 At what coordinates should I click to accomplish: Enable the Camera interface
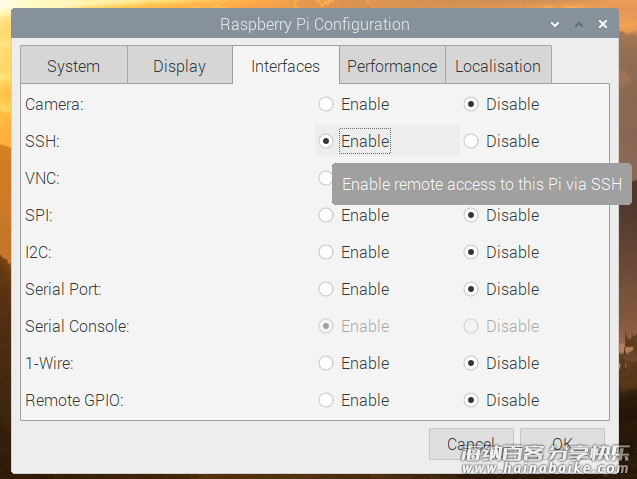326,104
